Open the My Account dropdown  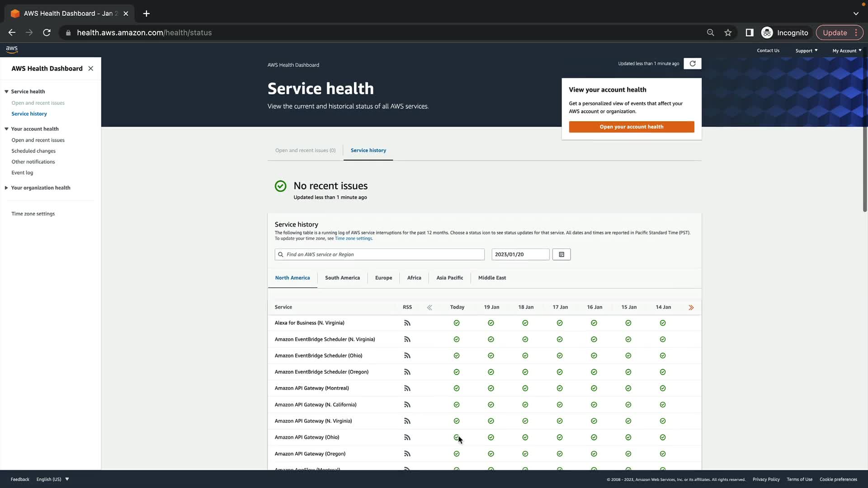[846, 51]
